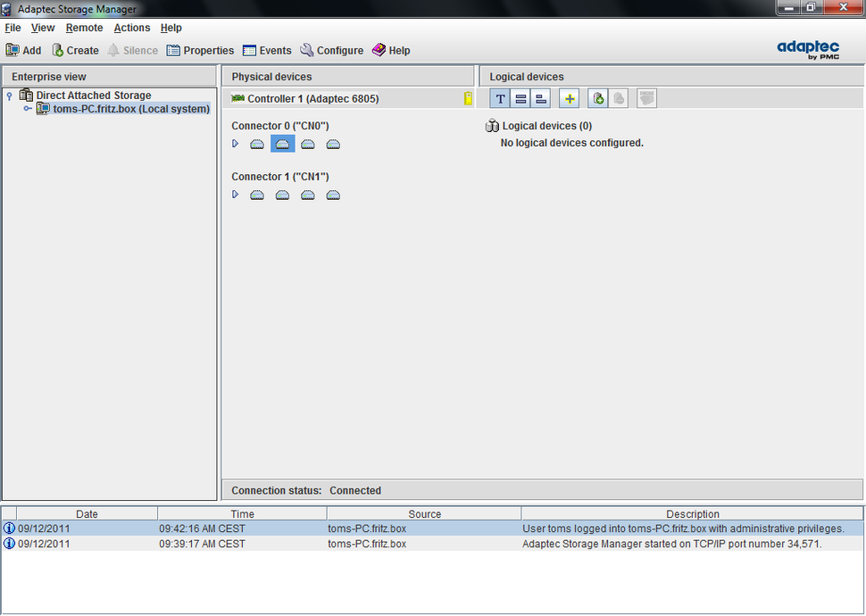Select the 09:42:16 AM CEST event row

(432, 529)
